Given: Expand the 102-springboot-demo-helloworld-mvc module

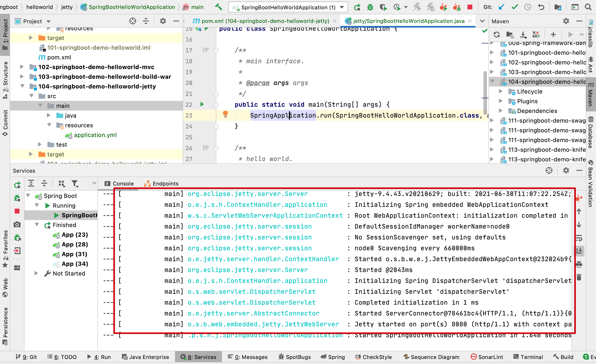Looking at the screenshot, I should [x=22, y=67].
